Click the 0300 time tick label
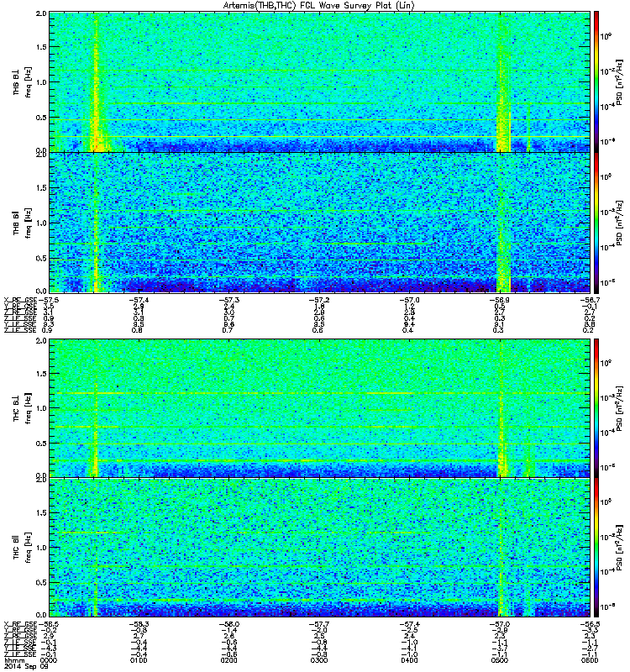630x672 pixels. (319, 660)
